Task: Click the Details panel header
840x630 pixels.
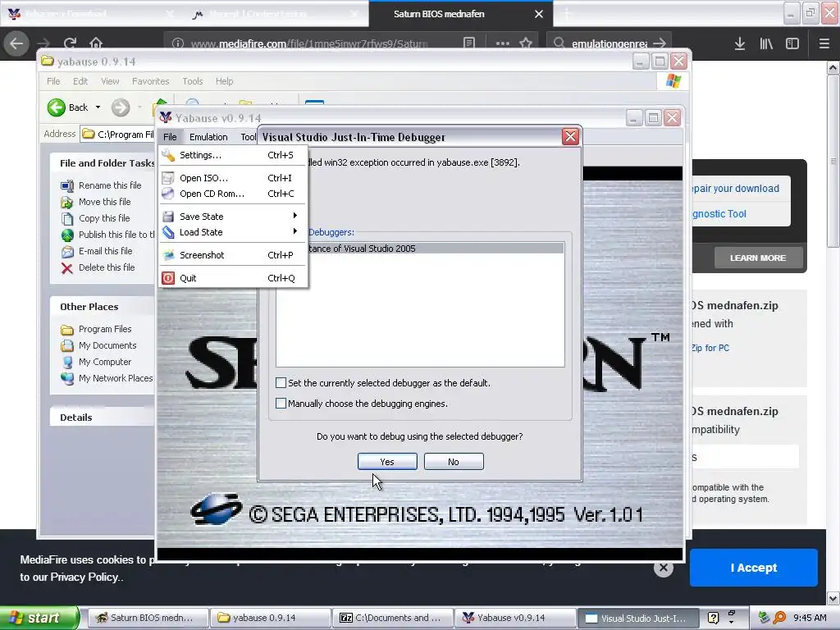Action: (102, 418)
